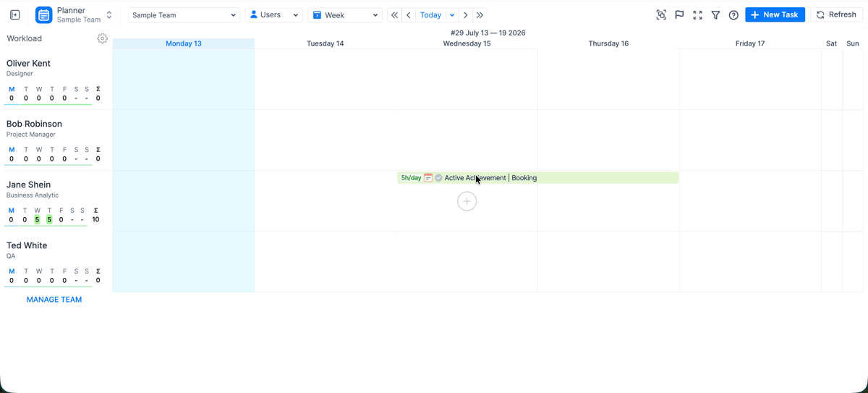Go to the previous week arrow
This screenshot has height=393, width=868.
click(x=409, y=14)
